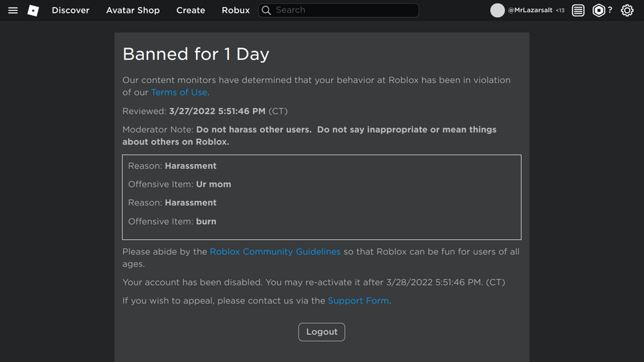
Task: Open the Avatar Shop tab
Action: (133, 11)
